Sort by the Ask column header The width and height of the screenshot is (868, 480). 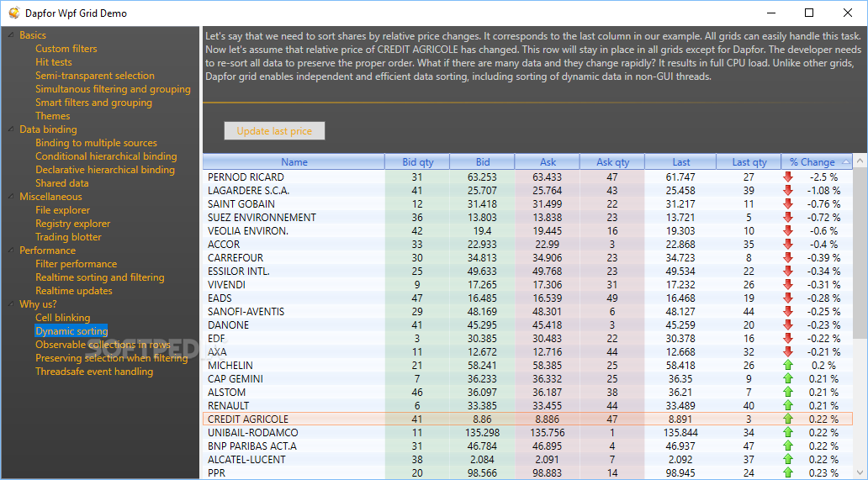click(x=548, y=162)
